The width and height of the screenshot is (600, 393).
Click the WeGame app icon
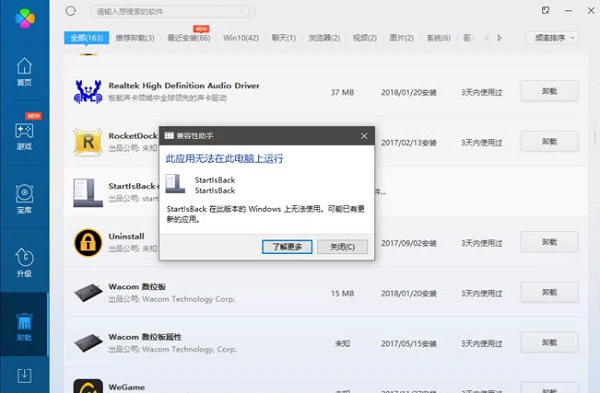point(88,386)
